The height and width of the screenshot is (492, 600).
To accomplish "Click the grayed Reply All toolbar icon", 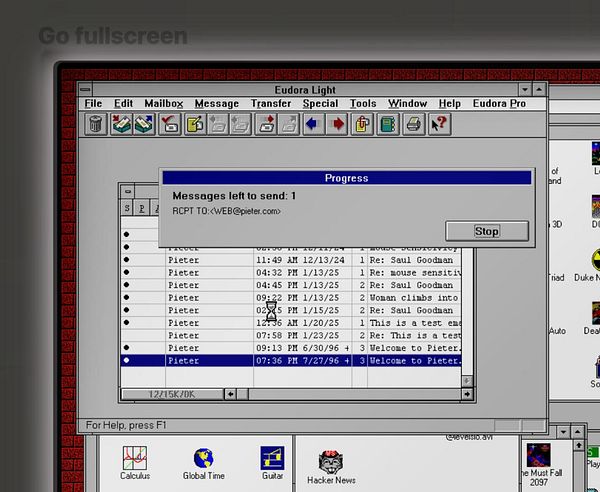I will [x=240, y=124].
